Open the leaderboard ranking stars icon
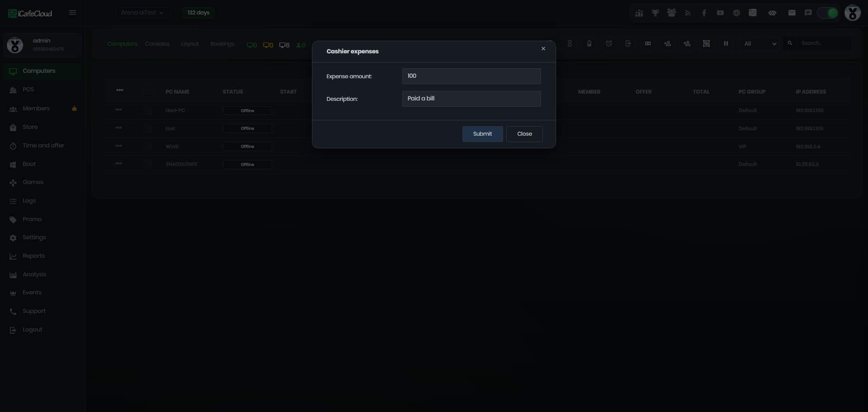The height and width of the screenshot is (412, 868). point(639,13)
